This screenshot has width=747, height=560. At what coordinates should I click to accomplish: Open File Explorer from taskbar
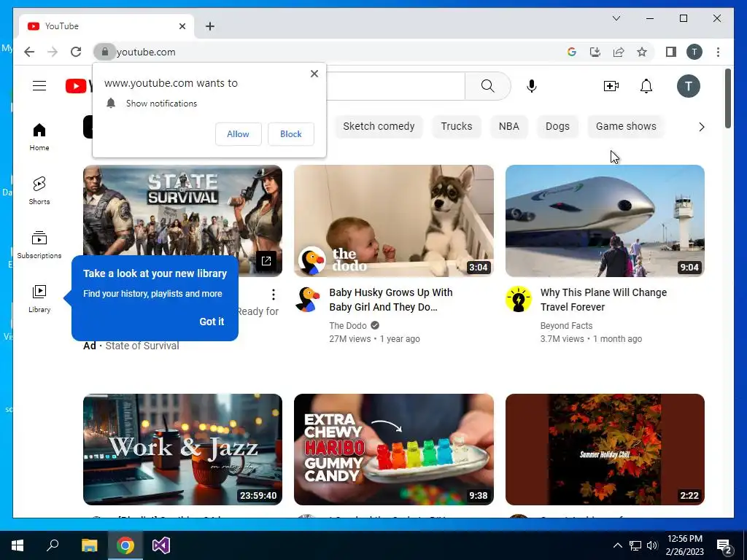coord(89,545)
